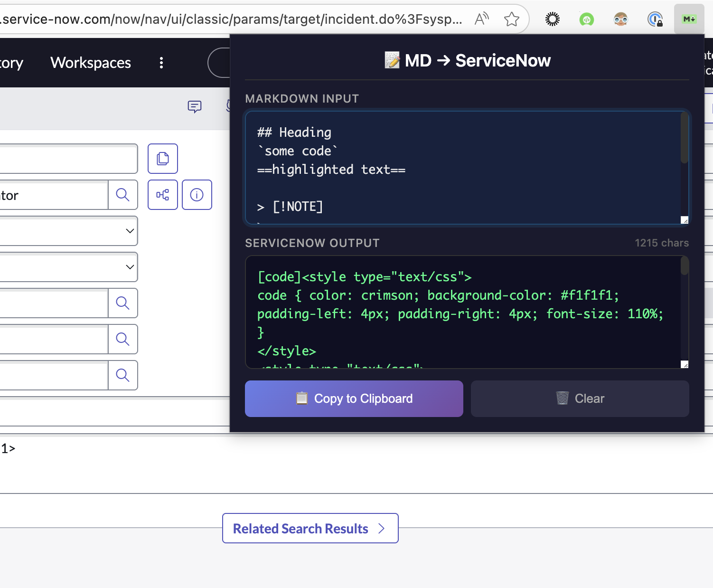
Task: Click the magnifier icon beside the caller field
Action: pyautogui.click(x=123, y=195)
